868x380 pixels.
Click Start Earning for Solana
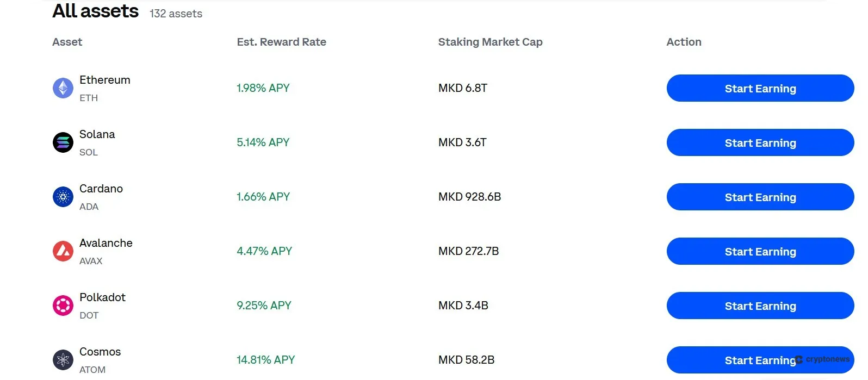click(x=760, y=142)
